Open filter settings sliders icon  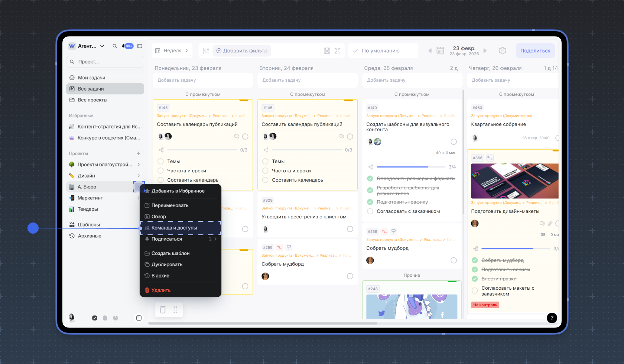point(206,51)
